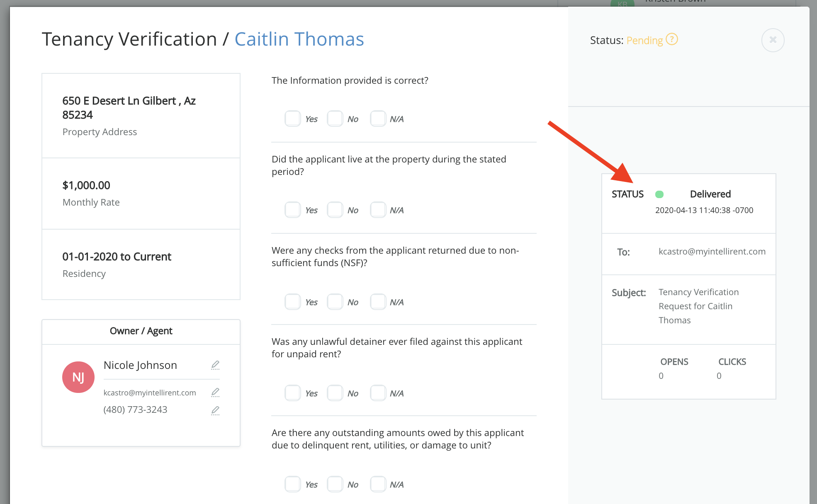This screenshot has height=504, width=817.
Task: Click the NJ owner avatar
Action: (78, 377)
